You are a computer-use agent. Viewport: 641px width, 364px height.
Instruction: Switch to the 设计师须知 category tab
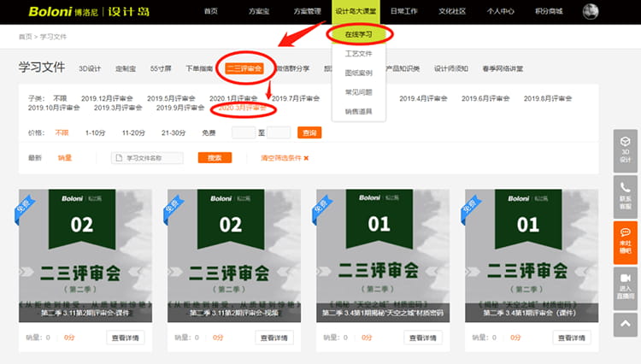pyautogui.click(x=451, y=68)
